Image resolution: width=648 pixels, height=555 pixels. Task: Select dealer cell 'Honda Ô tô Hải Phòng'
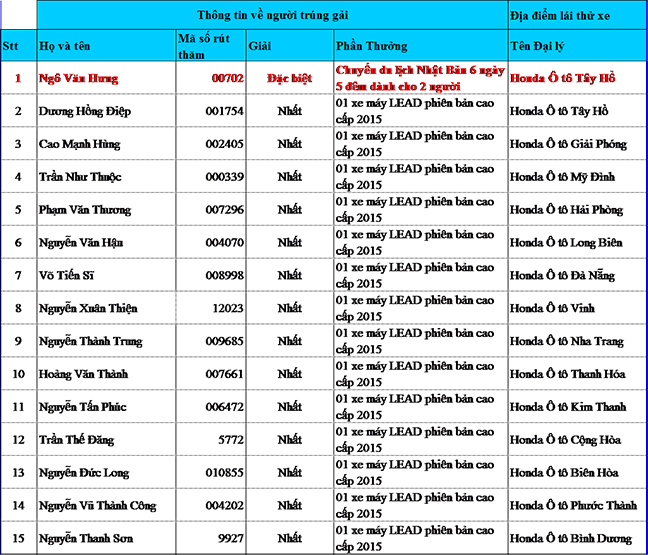point(578,209)
